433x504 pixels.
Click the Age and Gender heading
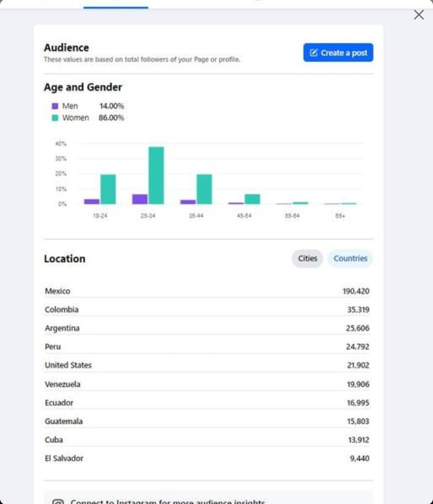coord(83,87)
